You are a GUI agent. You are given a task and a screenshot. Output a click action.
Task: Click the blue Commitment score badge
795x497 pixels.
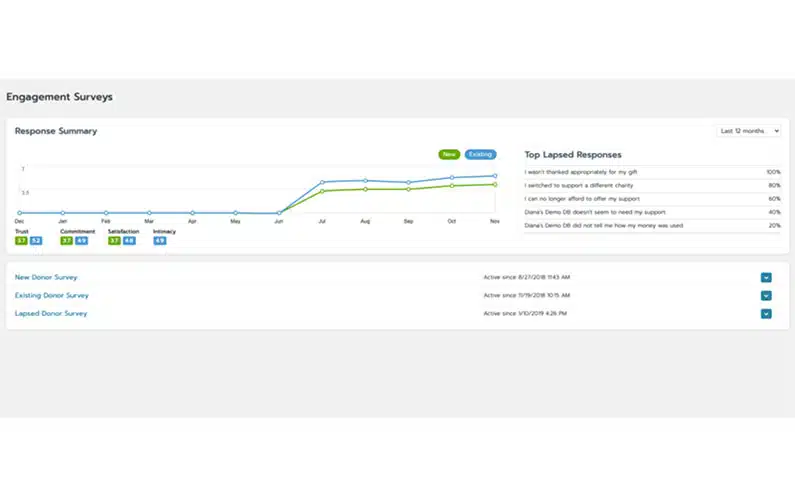click(x=81, y=241)
